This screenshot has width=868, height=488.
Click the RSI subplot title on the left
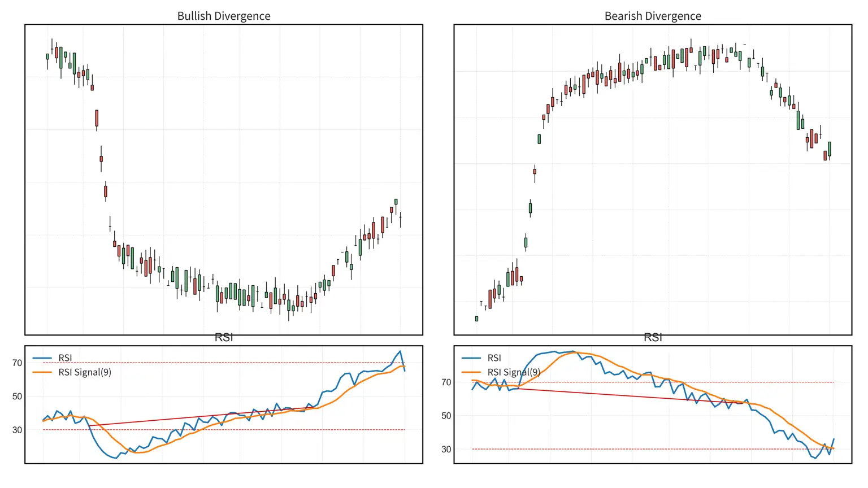click(224, 338)
